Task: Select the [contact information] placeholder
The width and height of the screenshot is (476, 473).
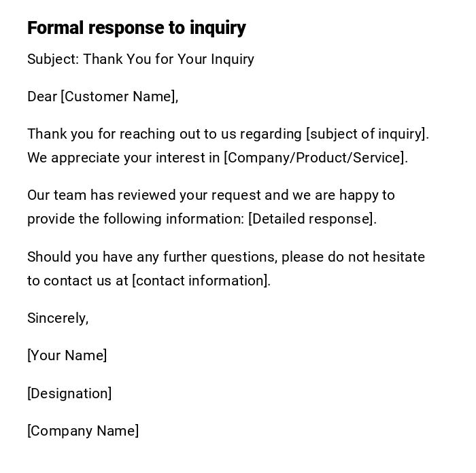Action: pos(200,281)
